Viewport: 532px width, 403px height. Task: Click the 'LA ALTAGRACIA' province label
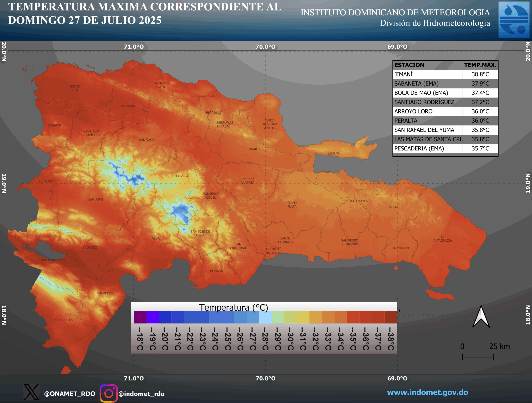pyautogui.click(x=442, y=238)
